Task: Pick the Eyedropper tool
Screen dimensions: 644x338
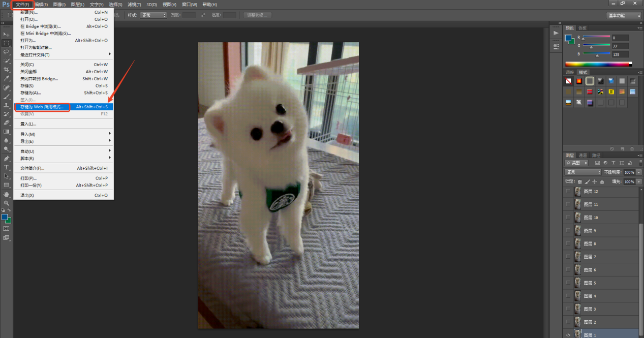Action: pyautogui.click(x=7, y=79)
